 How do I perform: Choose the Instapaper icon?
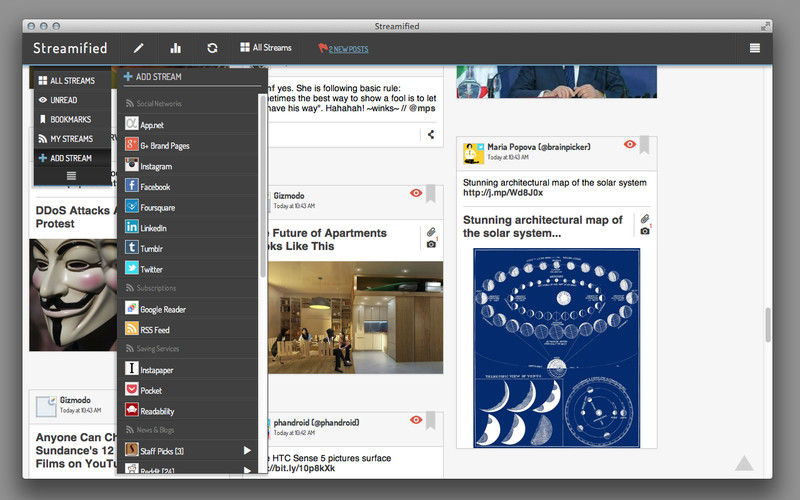click(132, 368)
